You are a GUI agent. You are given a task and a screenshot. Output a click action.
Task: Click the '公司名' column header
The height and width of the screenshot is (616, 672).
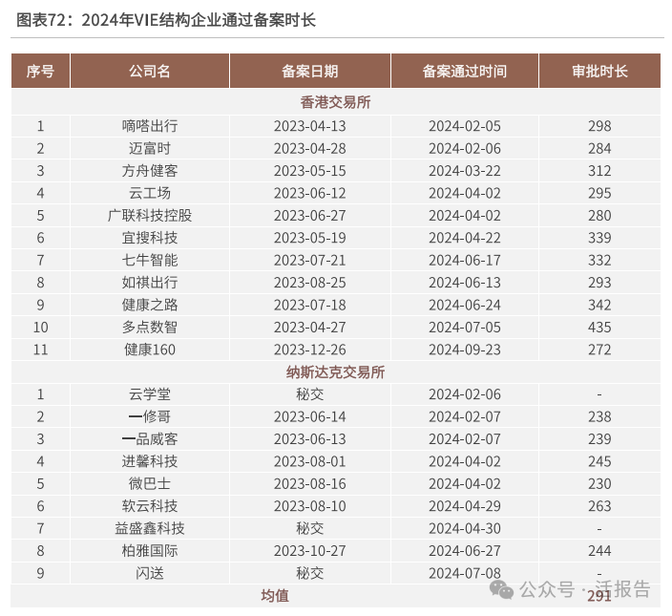(x=150, y=72)
